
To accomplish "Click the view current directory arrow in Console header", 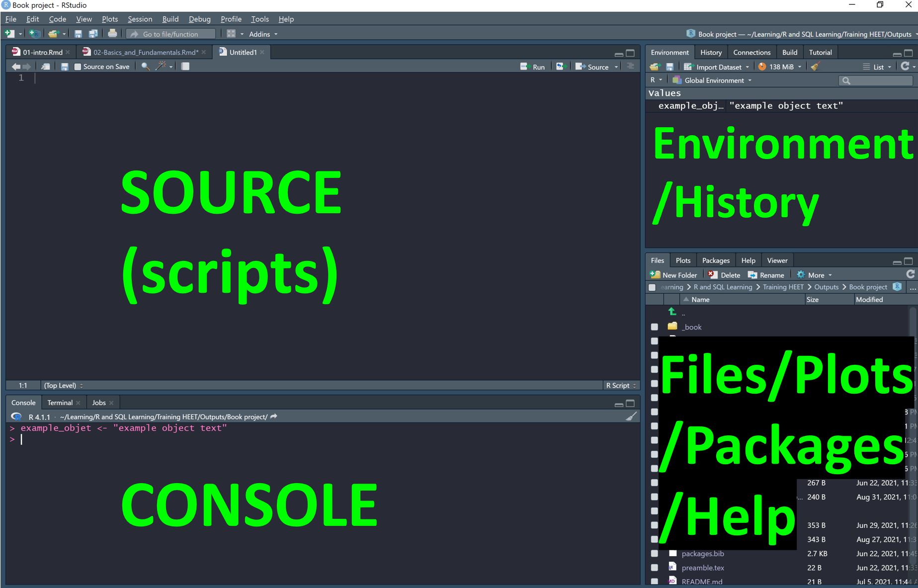I will point(274,417).
